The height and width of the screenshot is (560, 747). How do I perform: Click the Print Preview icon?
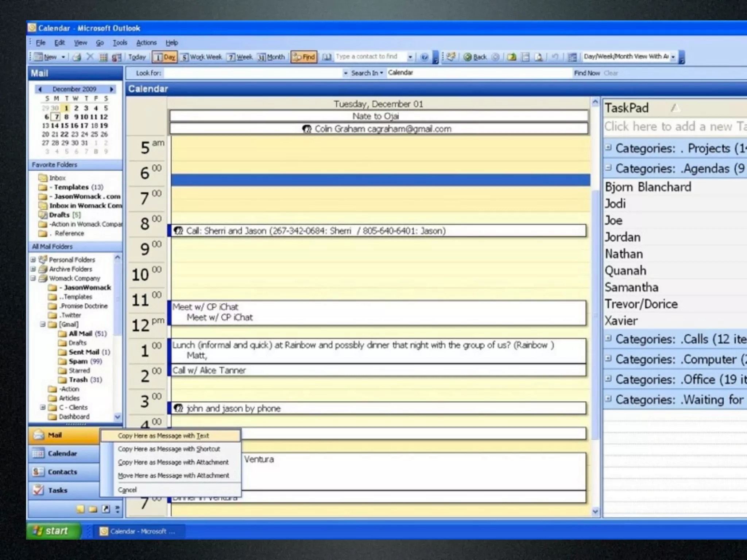point(538,57)
